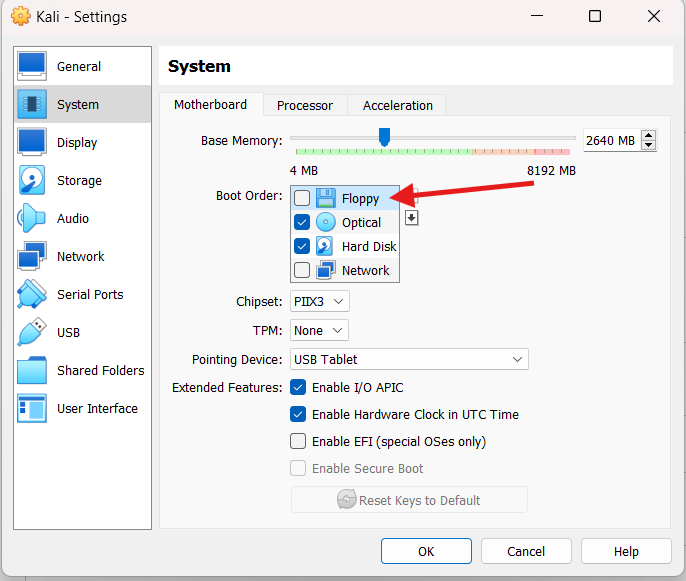The width and height of the screenshot is (686, 581).
Task: Open the Network monitors icon in sidebar
Action: coord(32,256)
